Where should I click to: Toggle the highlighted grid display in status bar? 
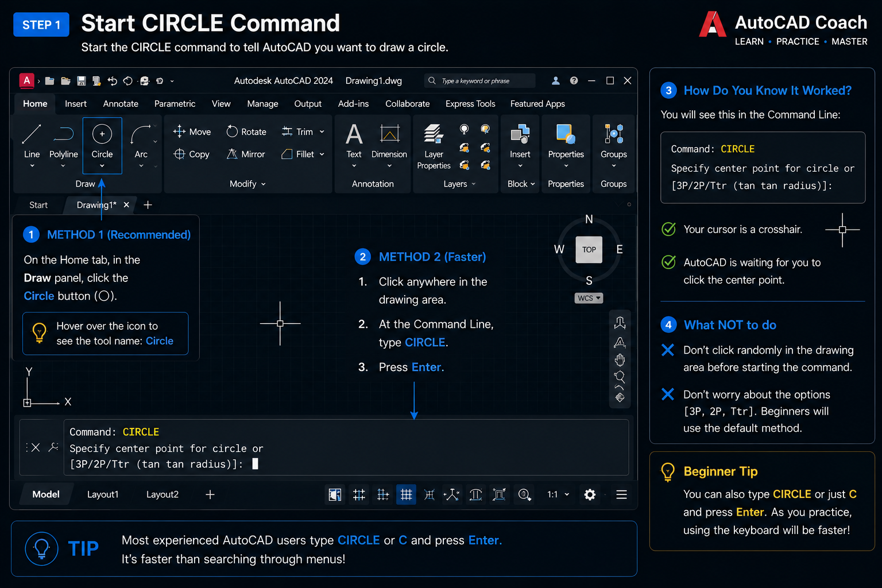406,494
